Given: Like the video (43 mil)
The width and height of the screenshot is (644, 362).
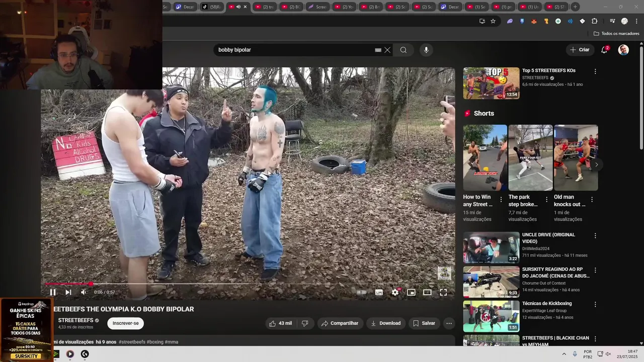Looking at the screenshot, I should 281,323.
